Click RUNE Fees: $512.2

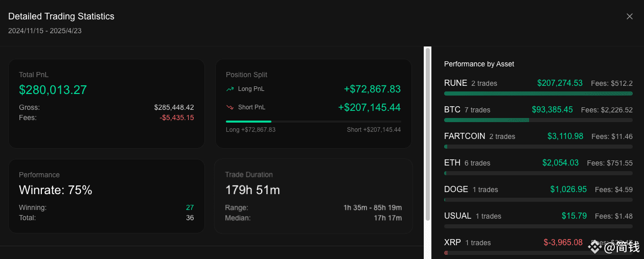point(612,83)
